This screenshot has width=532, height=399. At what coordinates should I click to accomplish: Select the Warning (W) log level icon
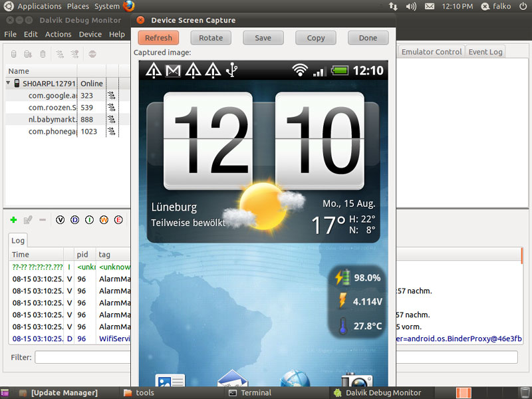(104, 219)
